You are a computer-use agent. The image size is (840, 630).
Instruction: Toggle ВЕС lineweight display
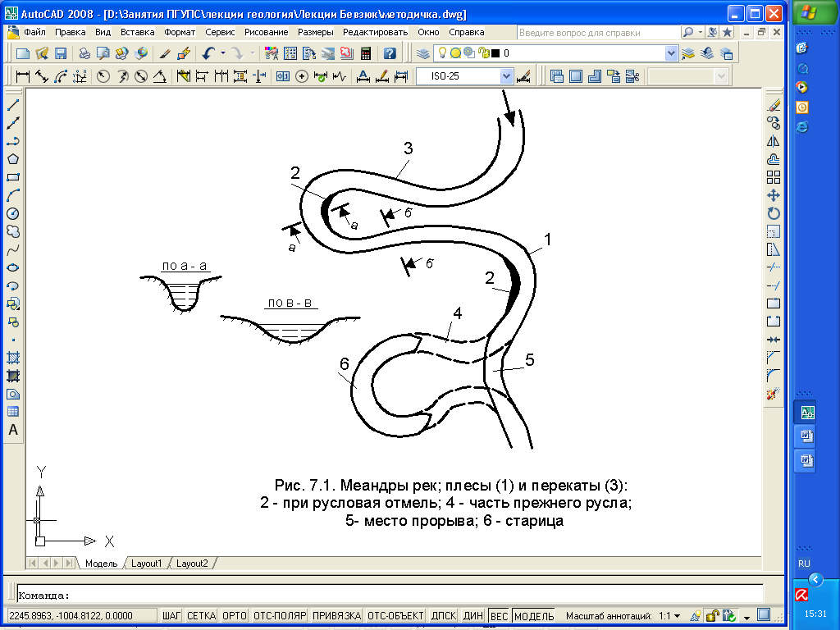coord(499,615)
